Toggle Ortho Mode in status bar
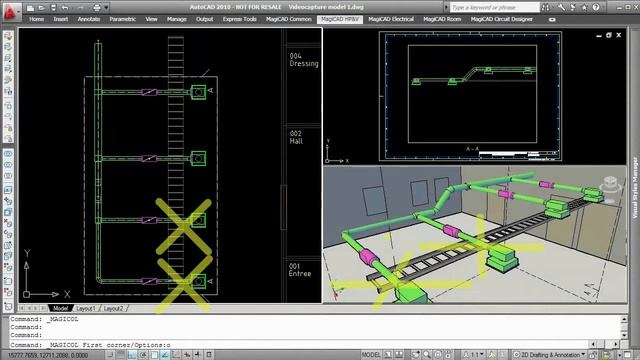Image resolution: width=640 pixels, height=360 pixels. [x=132, y=355]
